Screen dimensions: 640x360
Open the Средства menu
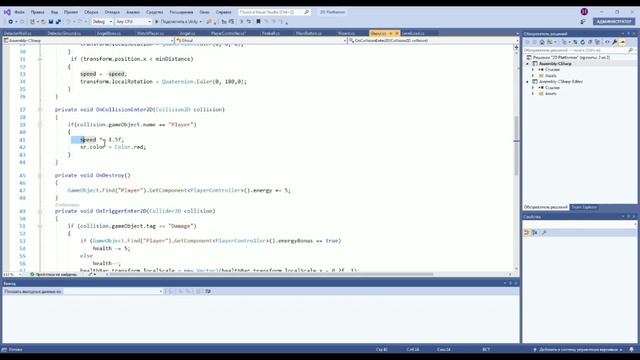(154, 12)
